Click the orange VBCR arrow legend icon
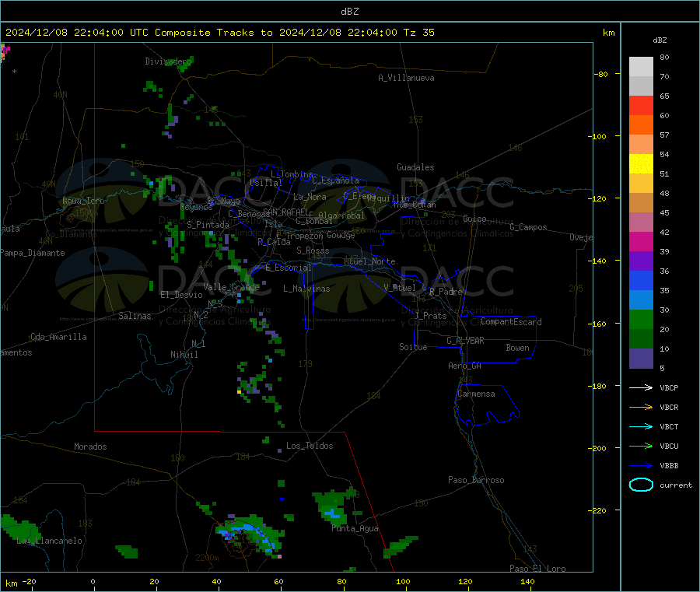Screen dimensions: 700x592 tap(641, 407)
